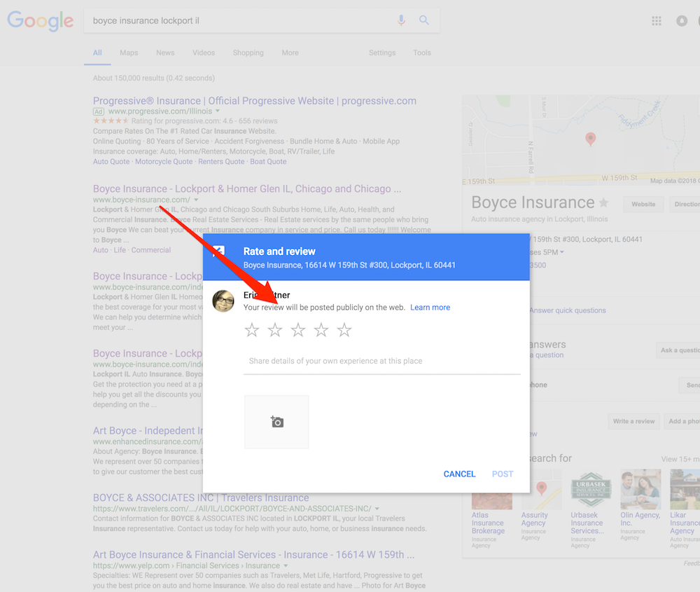Open the notifications bell icon
Viewport: 700px width, 592px height.
coord(682,20)
